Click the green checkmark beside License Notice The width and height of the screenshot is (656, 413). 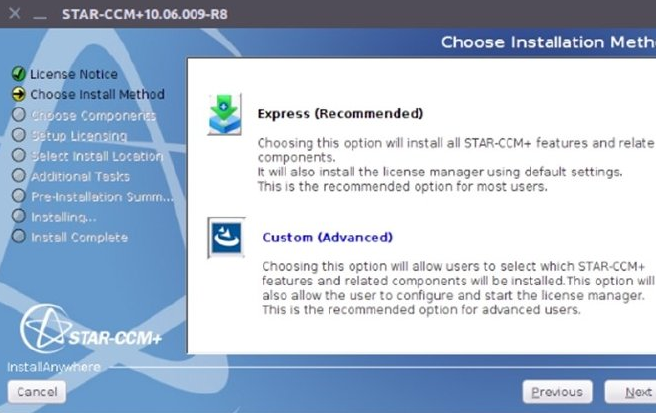coord(19,74)
